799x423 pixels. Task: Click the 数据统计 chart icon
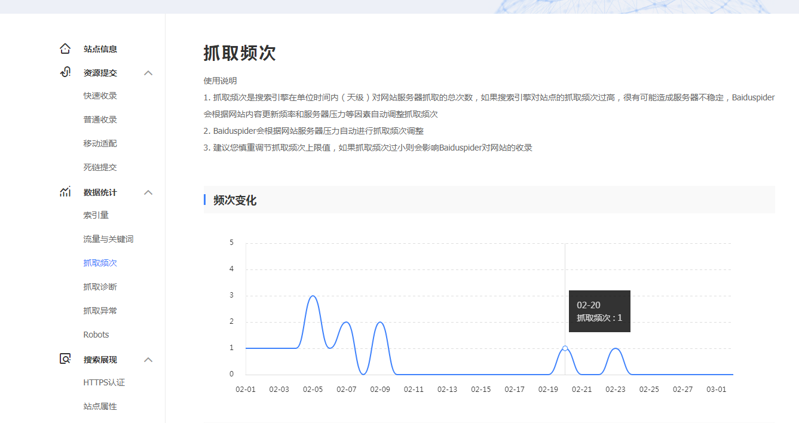(x=65, y=192)
